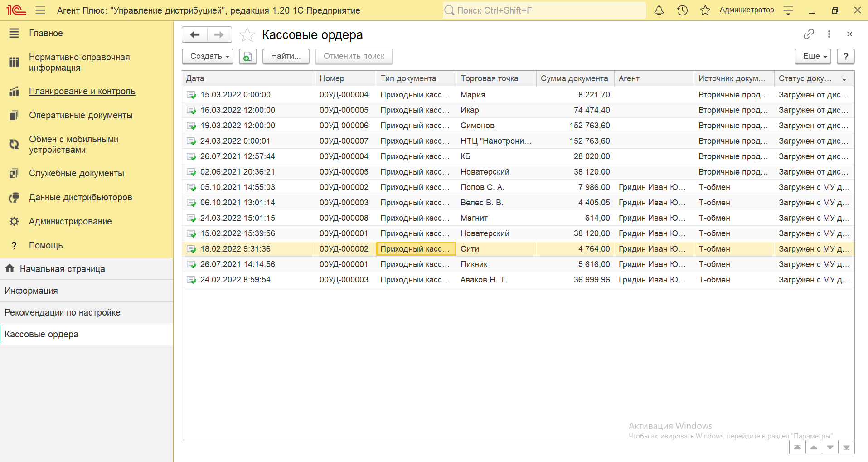This screenshot has height=462, width=868.
Task: Open the Еще dropdown menu
Action: (x=813, y=56)
